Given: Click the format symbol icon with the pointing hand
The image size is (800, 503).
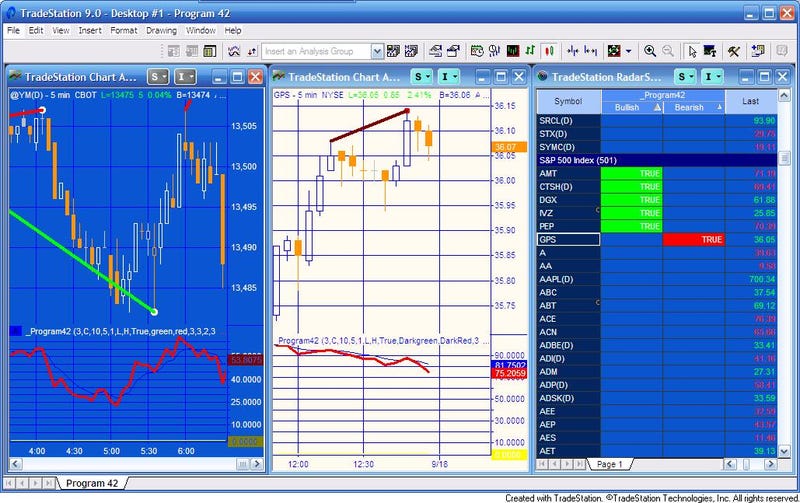Looking at the screenshot, I should (435, 51).
